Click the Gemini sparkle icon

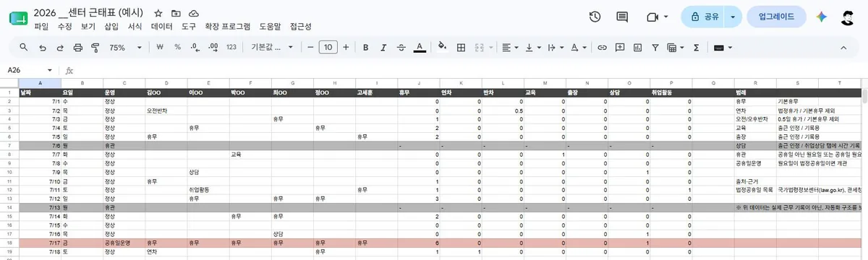[x=822, y=17]
